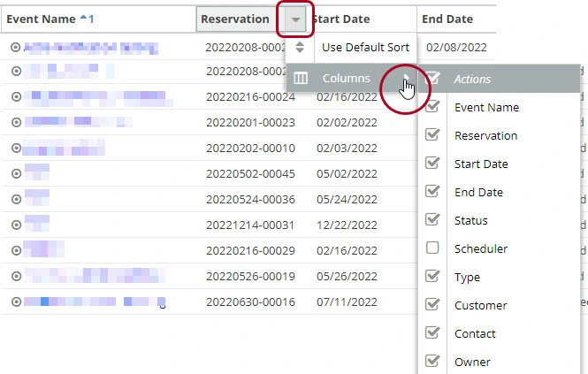Click start date 05/26/2022 cell

tap(347, 277)
